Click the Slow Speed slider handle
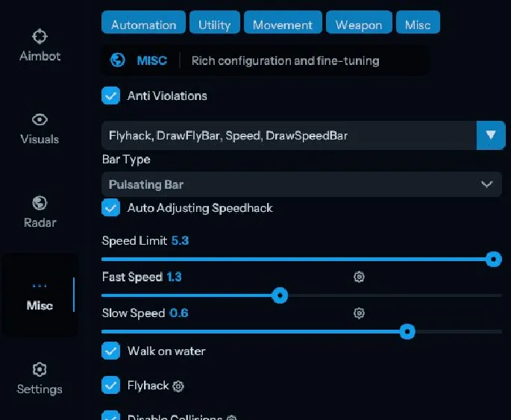The image size is (511, 420). pos(407,331)
